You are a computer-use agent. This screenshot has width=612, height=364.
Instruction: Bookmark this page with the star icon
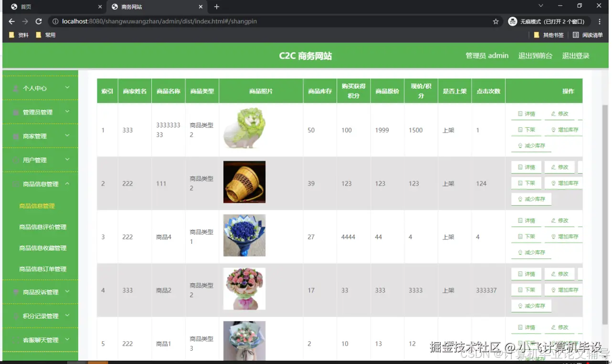coord(496,21)
